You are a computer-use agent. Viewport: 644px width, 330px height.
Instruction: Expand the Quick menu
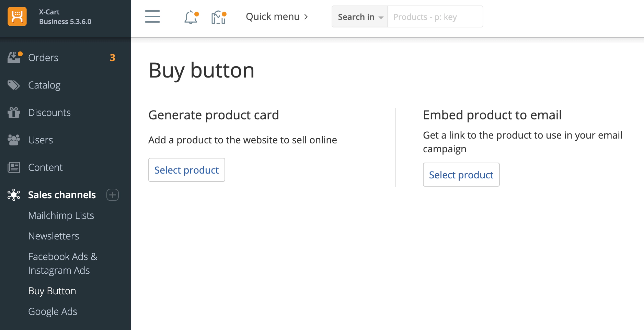coord(277,16)
